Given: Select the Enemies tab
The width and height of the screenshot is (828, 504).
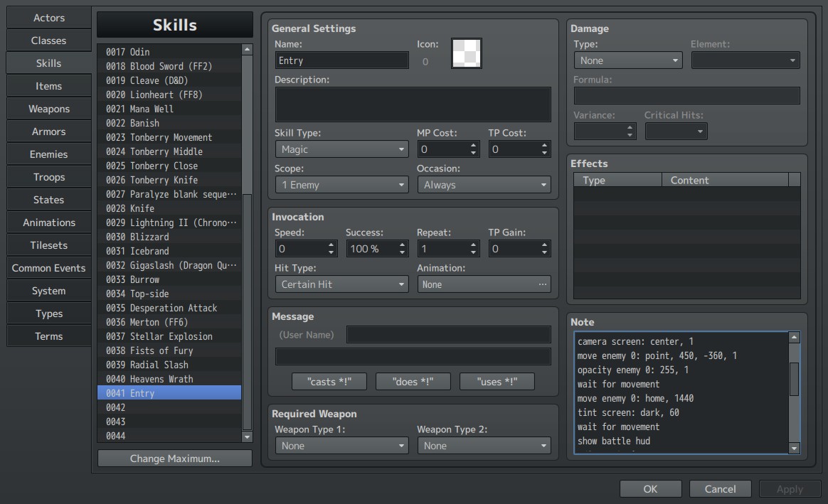Looking at the screenshot, I should [48, 154].
